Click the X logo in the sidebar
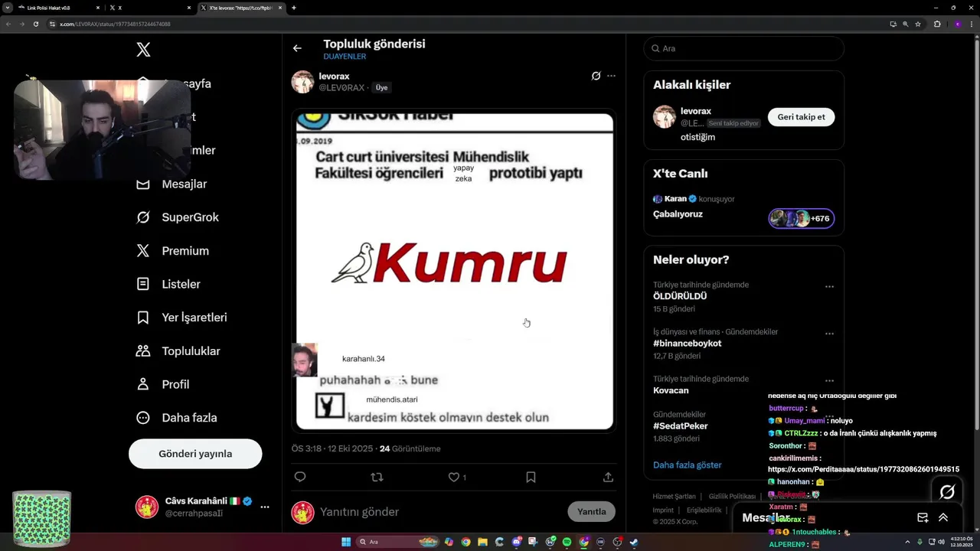980x551 pixels. [143, 50]
